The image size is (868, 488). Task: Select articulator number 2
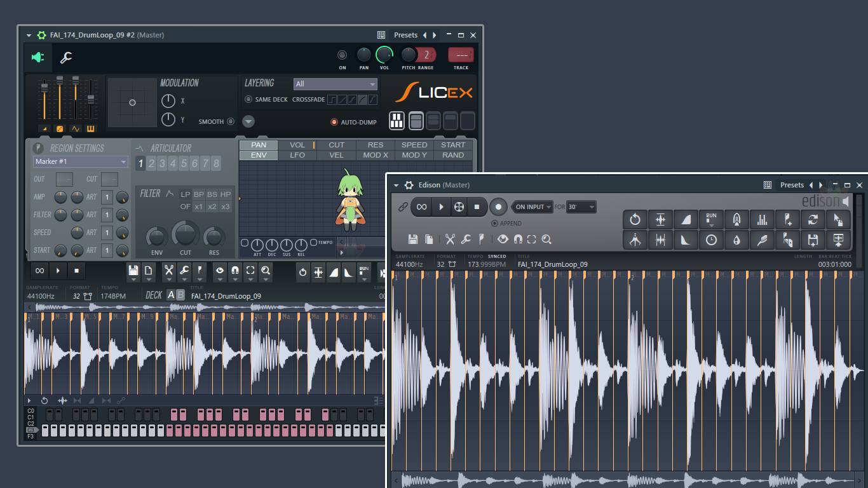pos(151,163)
